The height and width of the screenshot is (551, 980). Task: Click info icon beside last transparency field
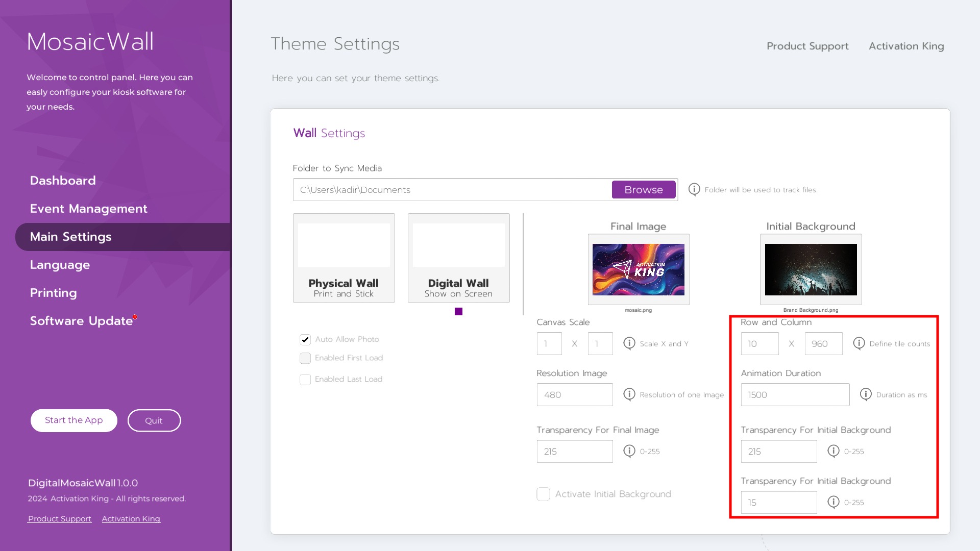834,502
